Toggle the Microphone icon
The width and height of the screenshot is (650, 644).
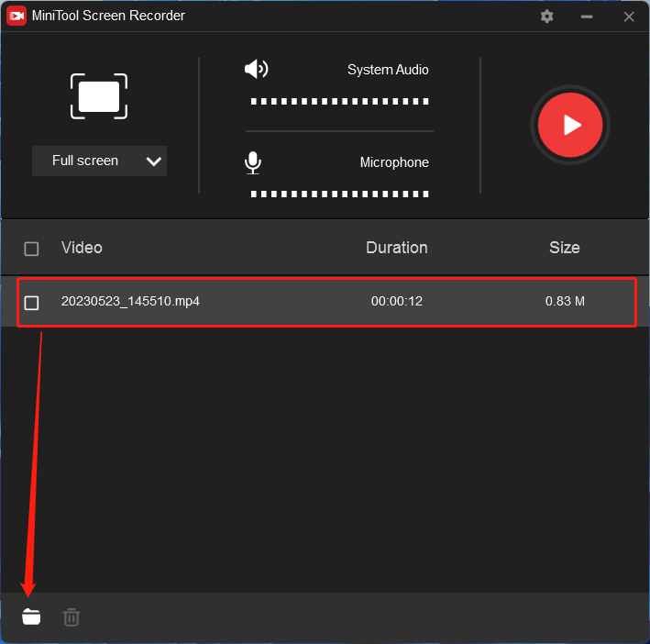[252, 162]
